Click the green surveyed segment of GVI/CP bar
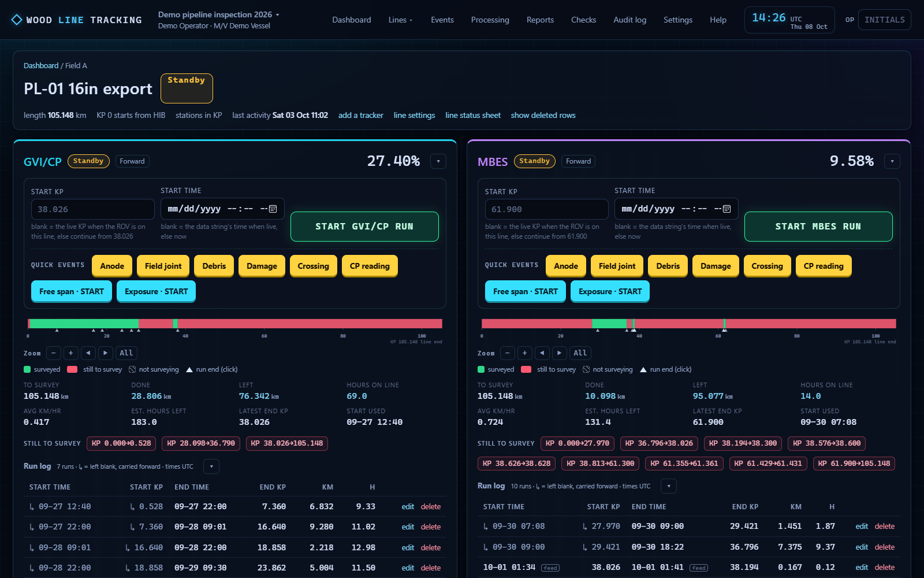This screenshot has width=924, height=578. click(x=84, y=324)
